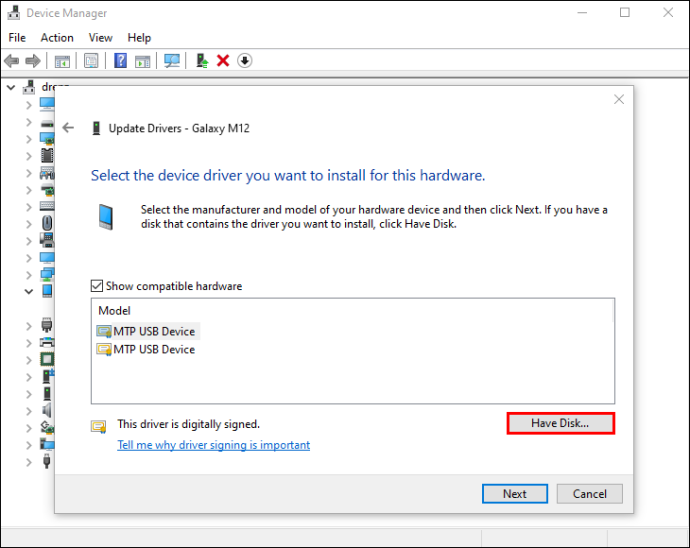Expand the Processors category chevron
Image resolution: width=690 pixels, height=548 pixels.
coord(29,360)
